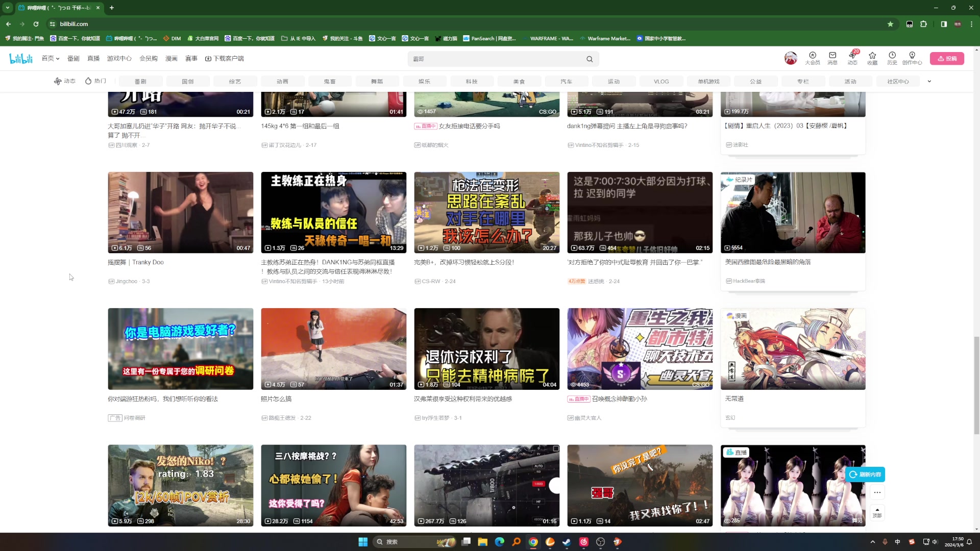980x551 pixels.
Task: Open the 退休没权利了 video thumbnail
Action: (x=486, y=348)
